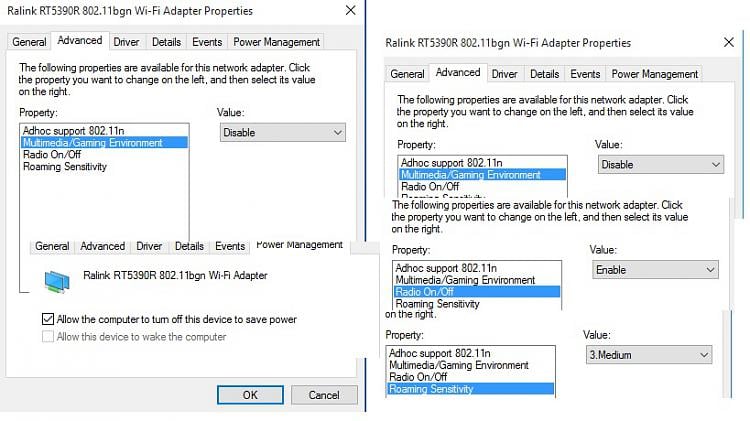Select Advanced tab in right window
This screenshot has width=750, height=421.
point(458,73)
